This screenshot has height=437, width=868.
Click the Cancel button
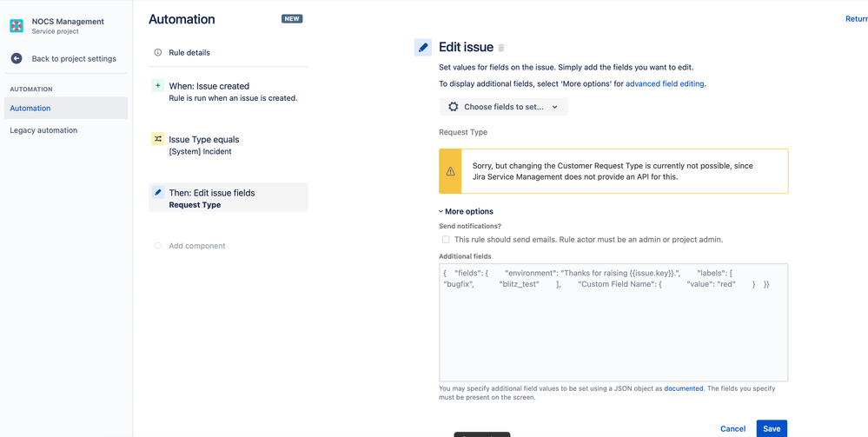point(733,428)
